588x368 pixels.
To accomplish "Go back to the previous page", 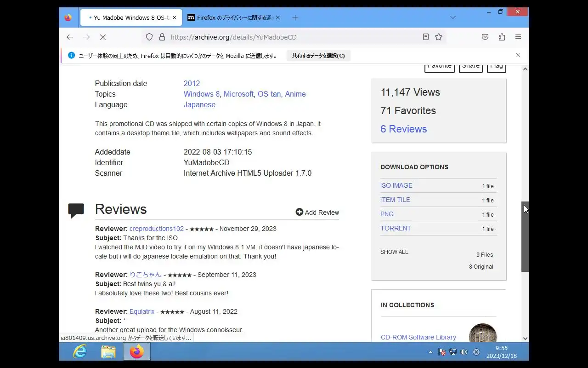I will [x=70, y=37].
